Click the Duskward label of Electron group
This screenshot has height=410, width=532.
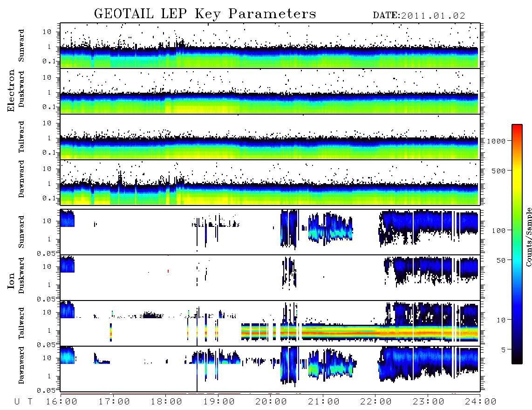(21, 89)
